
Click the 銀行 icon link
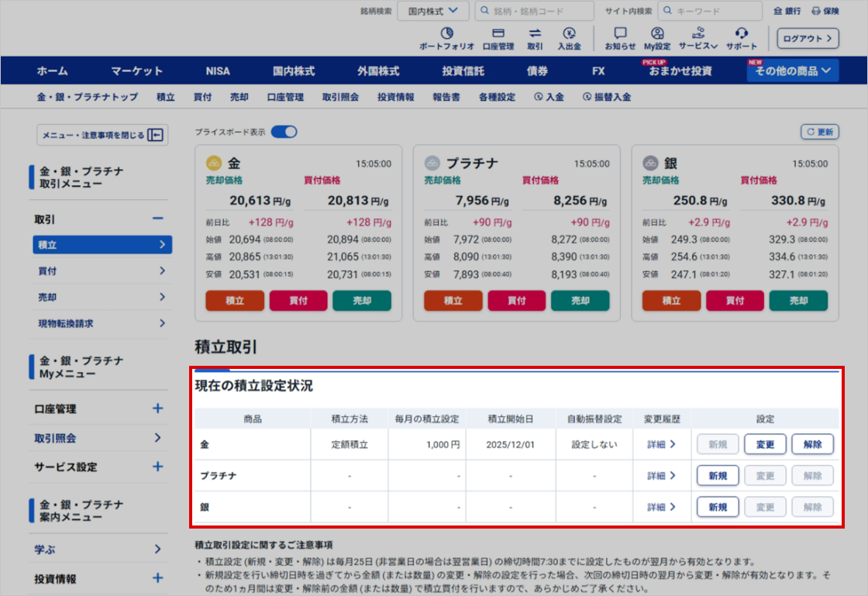(787, 11)
